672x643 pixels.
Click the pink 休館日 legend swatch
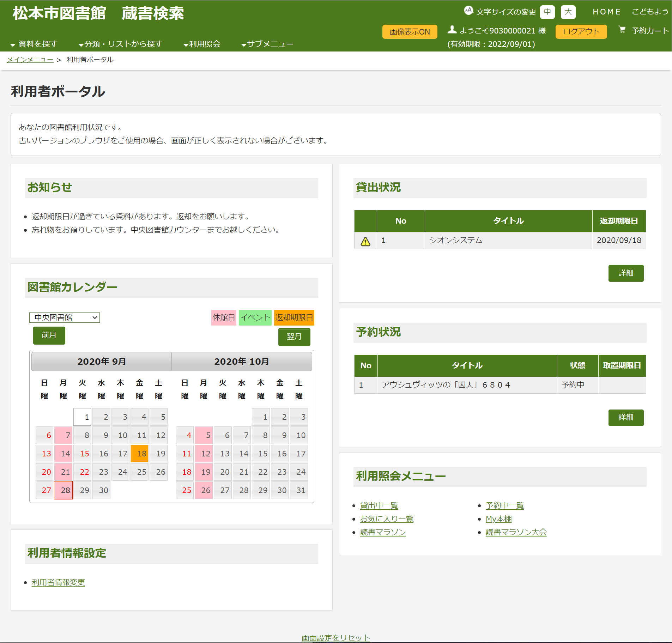[224, 317]
